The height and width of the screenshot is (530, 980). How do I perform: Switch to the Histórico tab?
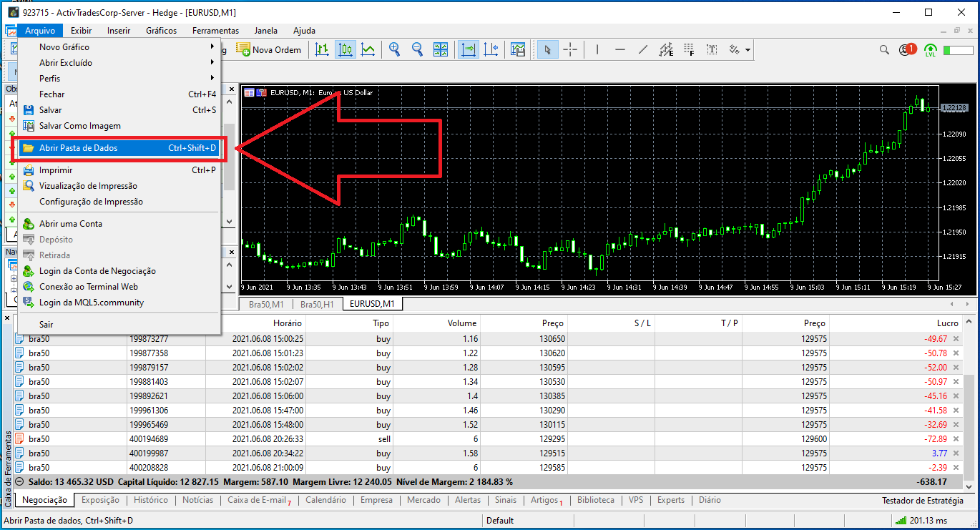(x=151, y=501)
